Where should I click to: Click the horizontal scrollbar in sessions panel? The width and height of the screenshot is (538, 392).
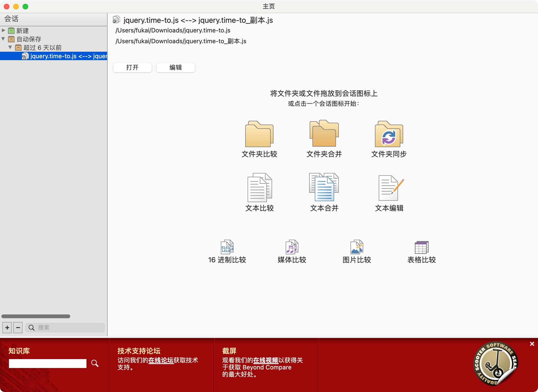click(35, 316)
